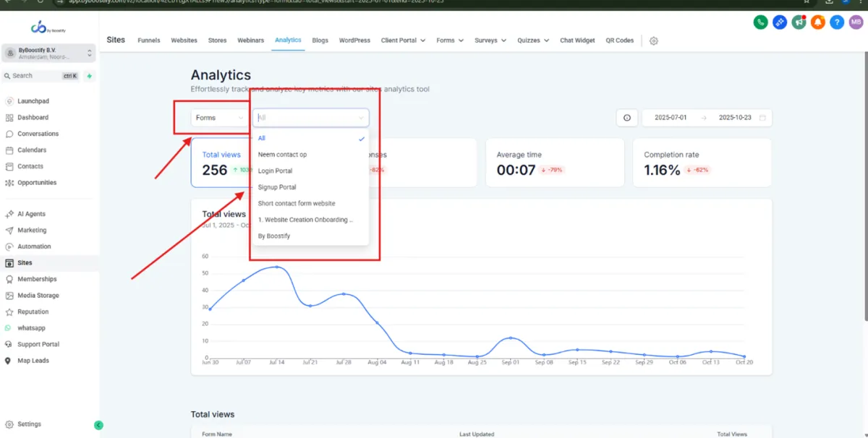Viewport: 868px width, 438px height.
Task: Switch the ByBoostify B.V. account selector
Action: pyautogui.click(x=48, y=53)
